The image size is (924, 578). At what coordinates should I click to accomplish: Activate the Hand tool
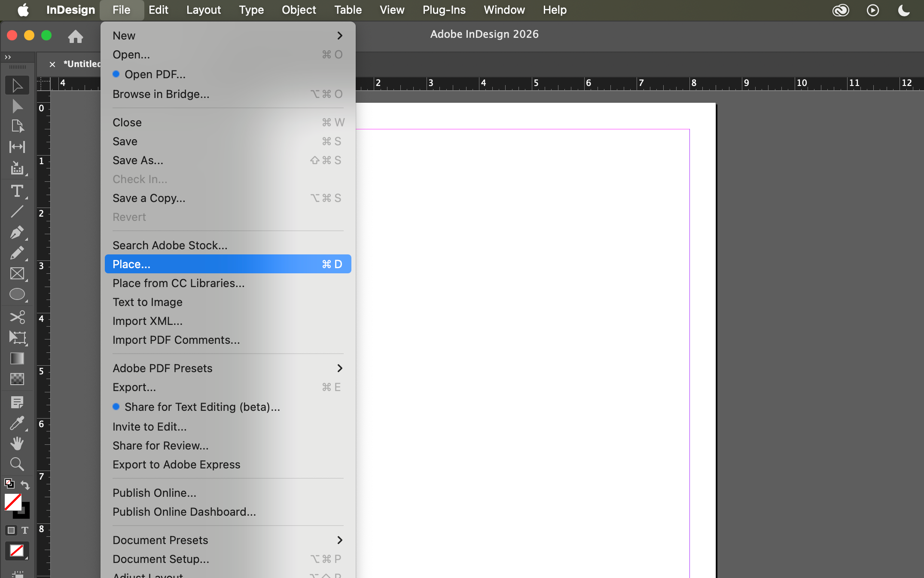pyautogui.click(x=17, y=443)
